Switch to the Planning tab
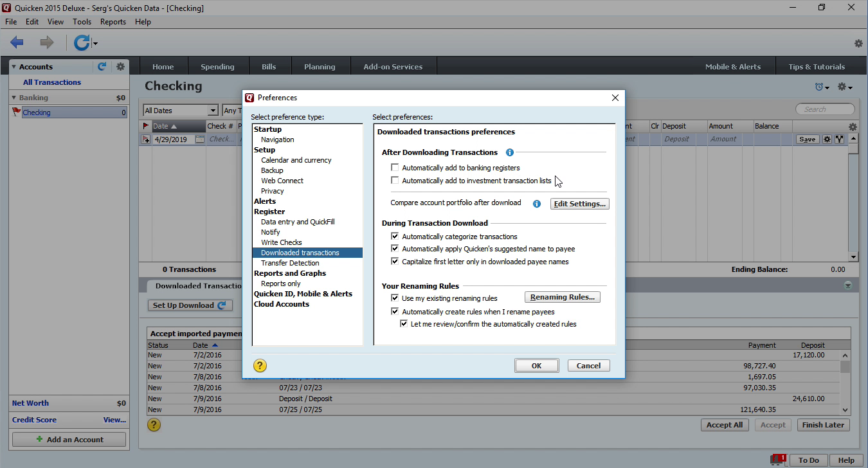 [x=320, y=66]
